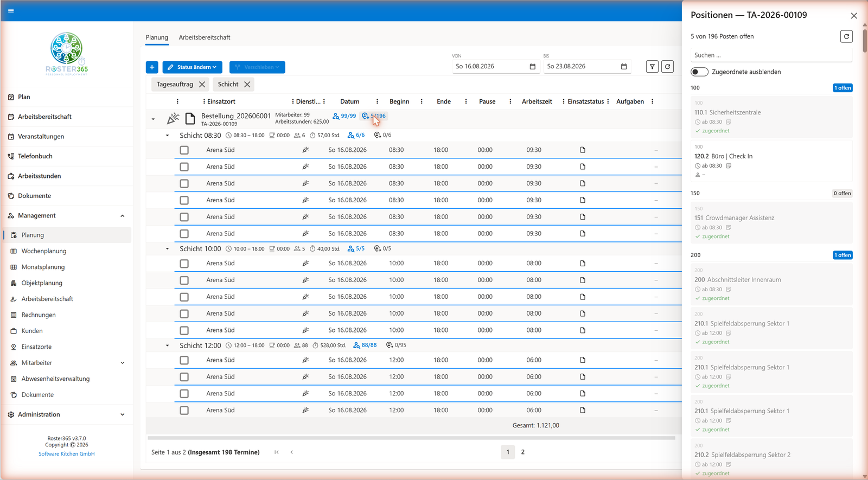Select the 120.2 Büro | Check In card

click(771, 161)
